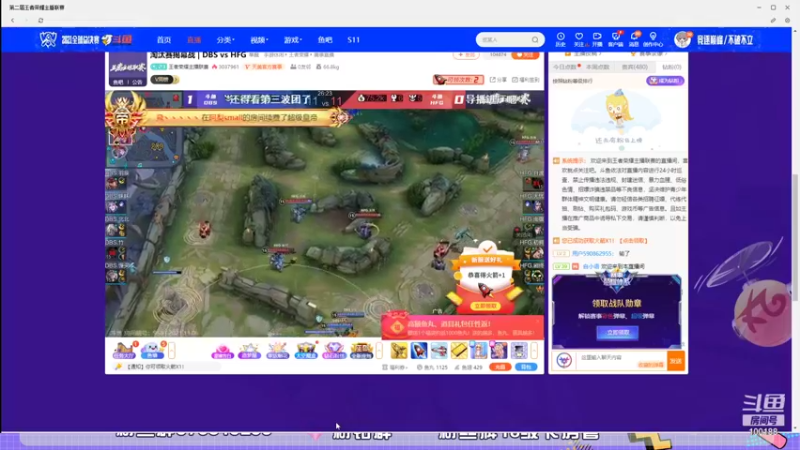Expand the left activity icons arrow
The width and height of the screenshot is (800, 450).
171,351
